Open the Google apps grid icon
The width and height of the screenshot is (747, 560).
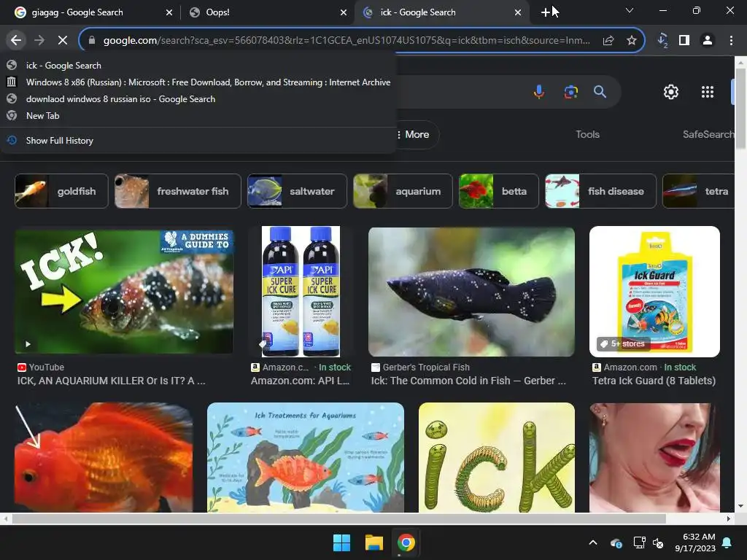click(x=708, y=91)
